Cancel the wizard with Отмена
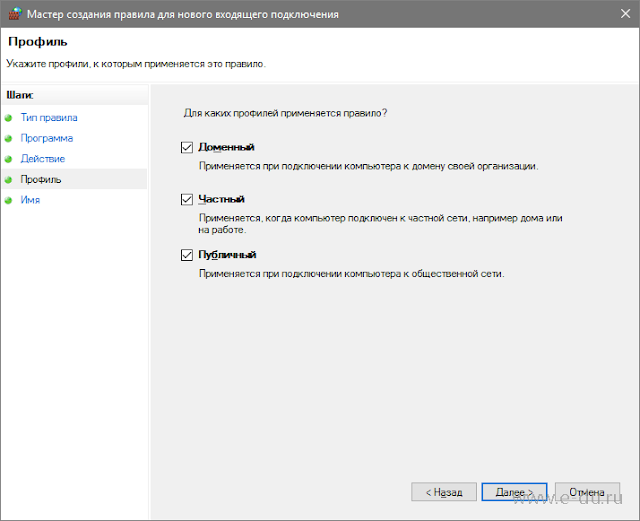The width and height of the screenshot is (640, 521). (x=587, y=492)
